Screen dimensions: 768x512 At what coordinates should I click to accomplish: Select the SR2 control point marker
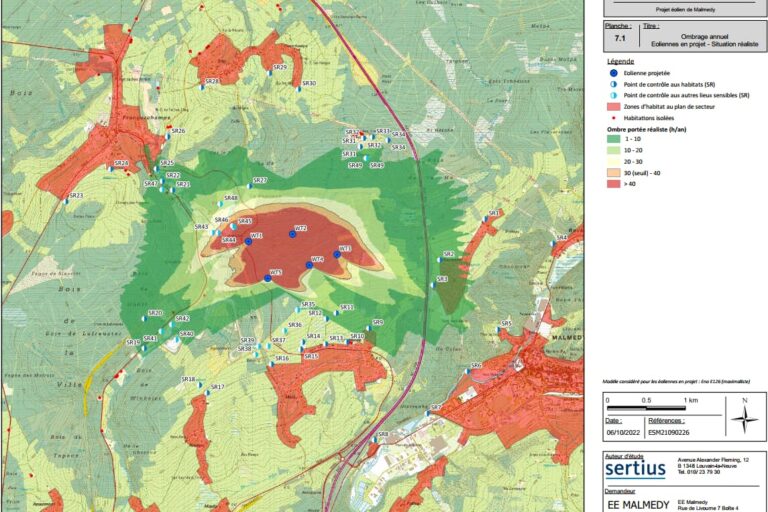(x=439, y=258)
